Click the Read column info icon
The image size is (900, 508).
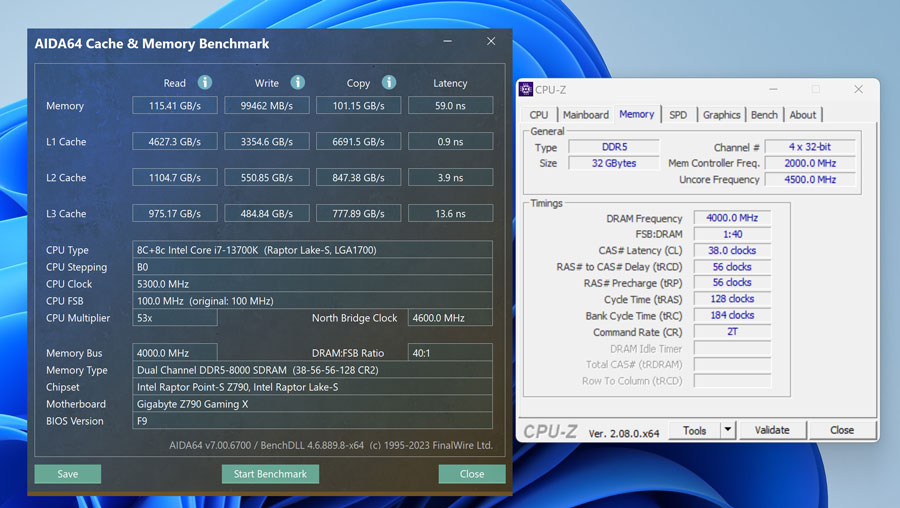pos(204,83)
